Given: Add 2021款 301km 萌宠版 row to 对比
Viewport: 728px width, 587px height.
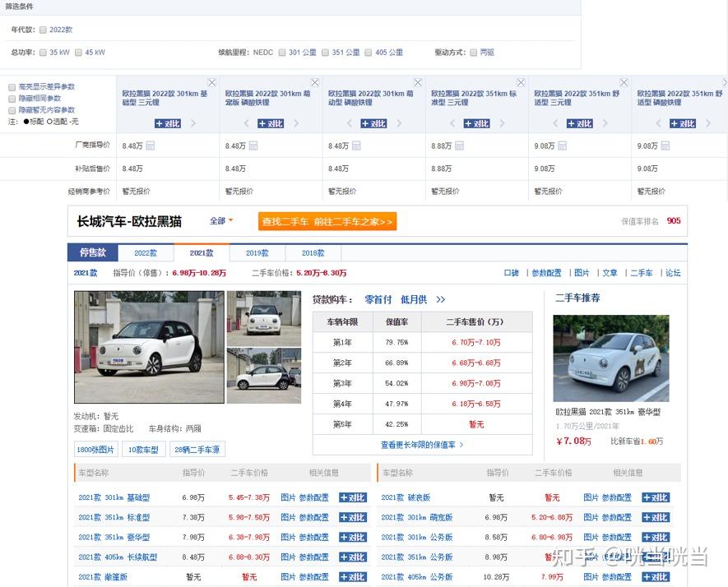Looking at the screenshot, I should click(x=656, y=517).
